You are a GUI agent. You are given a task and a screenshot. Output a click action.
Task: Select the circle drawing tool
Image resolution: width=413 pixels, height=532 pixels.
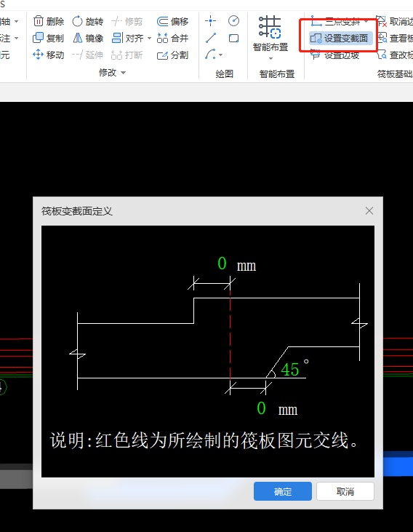pyautogui.click(x=233, y=21)
